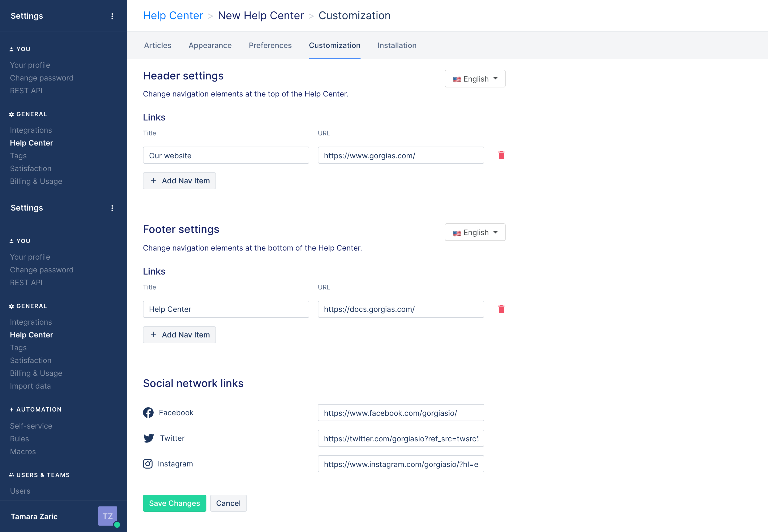The width and height of the screenshot is (768, 532).
Task: Click New Help Center in the breadcrumb
Action: (261, 16)
